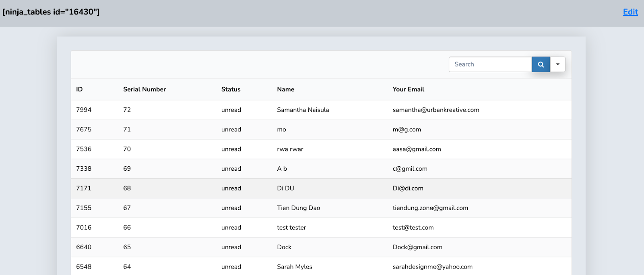The width and height of the screenshot is (644, 275).
Task: Click the row with ID 7675
Action: point(84,130)
